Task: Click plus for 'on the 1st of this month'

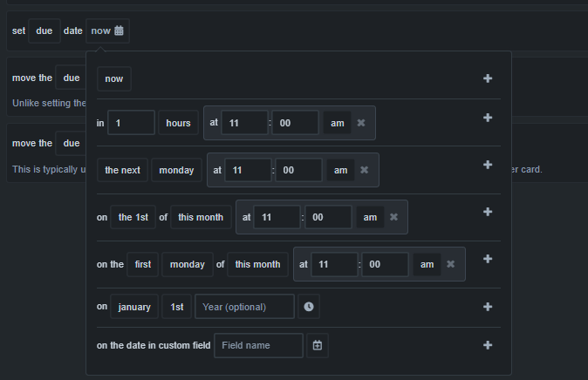Action: click(488, 212)
